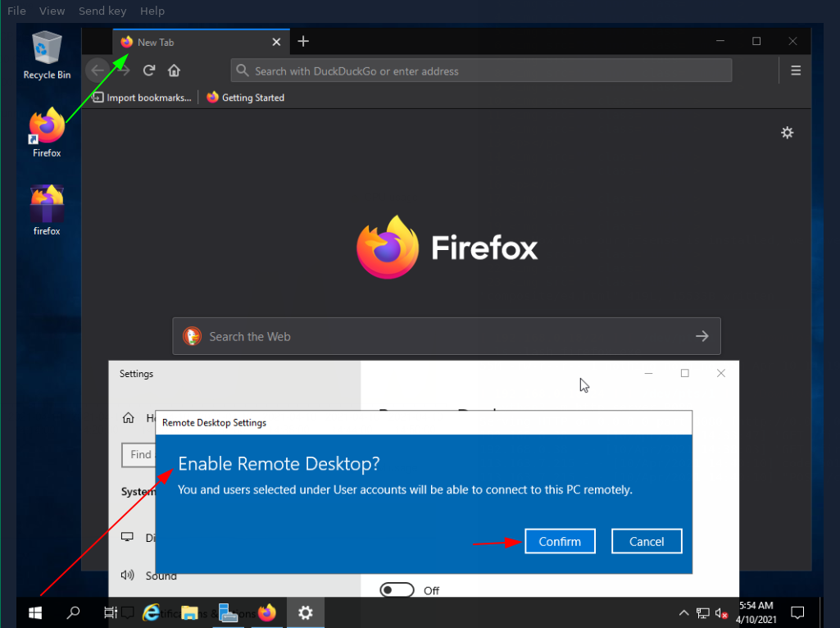Open taskbar search magnifier
The width and height of the screenshot is (840, 628).
click(x=73, y=612)
